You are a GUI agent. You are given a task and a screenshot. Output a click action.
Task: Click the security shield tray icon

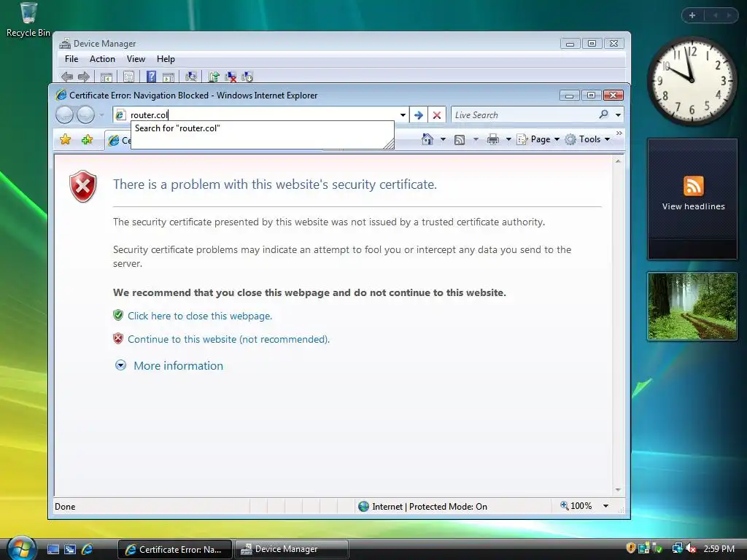(x=631, y=548)
